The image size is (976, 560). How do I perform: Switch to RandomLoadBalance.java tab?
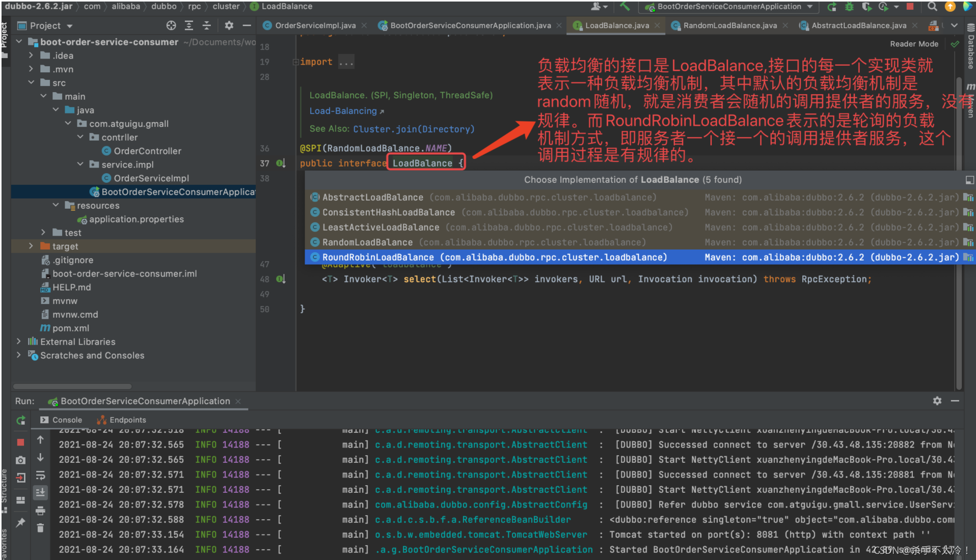click(729, 25)
